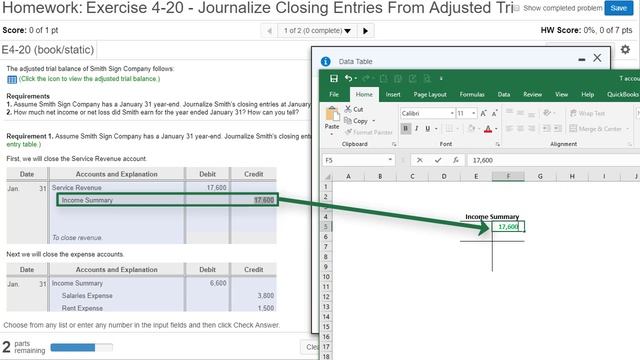Toggle Italic formatting in Font group
Viewport: 640px width, 360px height.
click(x=416, y=129)
